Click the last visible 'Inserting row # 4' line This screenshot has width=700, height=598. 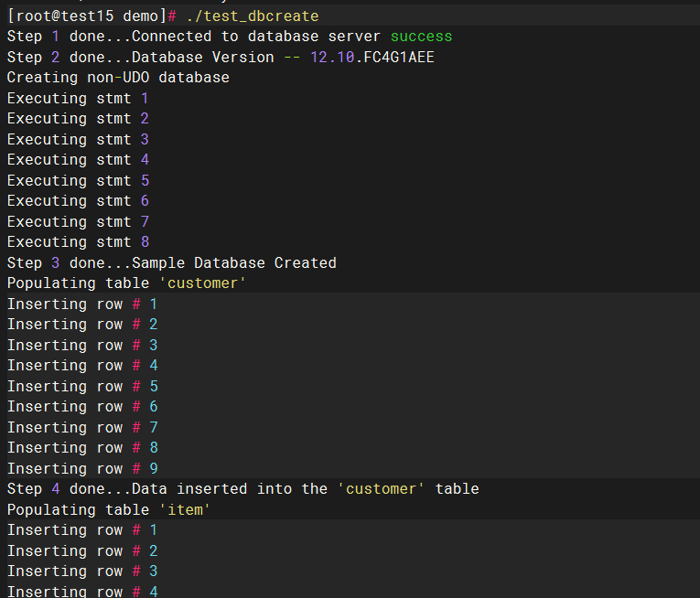coord(82,592)
